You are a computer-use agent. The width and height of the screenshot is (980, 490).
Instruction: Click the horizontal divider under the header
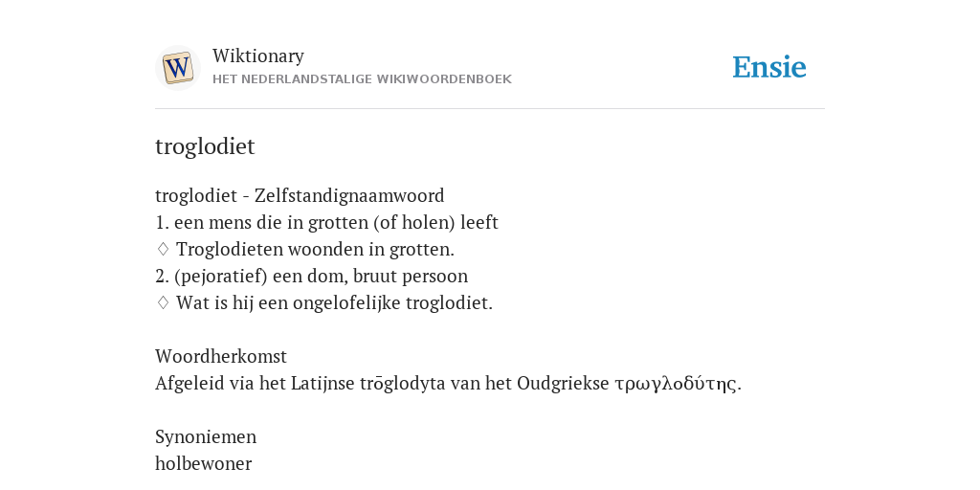(x=490, y=109)
